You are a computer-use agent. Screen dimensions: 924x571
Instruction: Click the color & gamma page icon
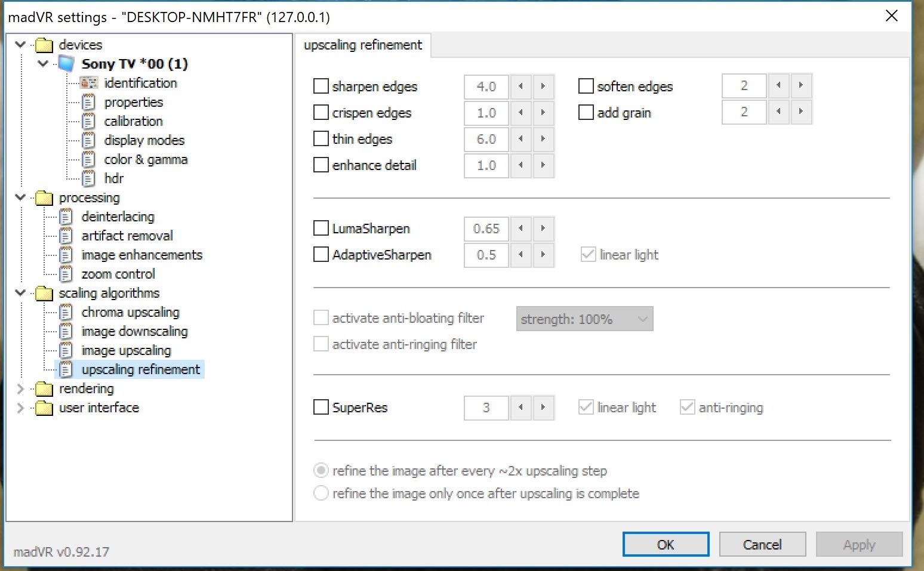click(x=88, y=159)
